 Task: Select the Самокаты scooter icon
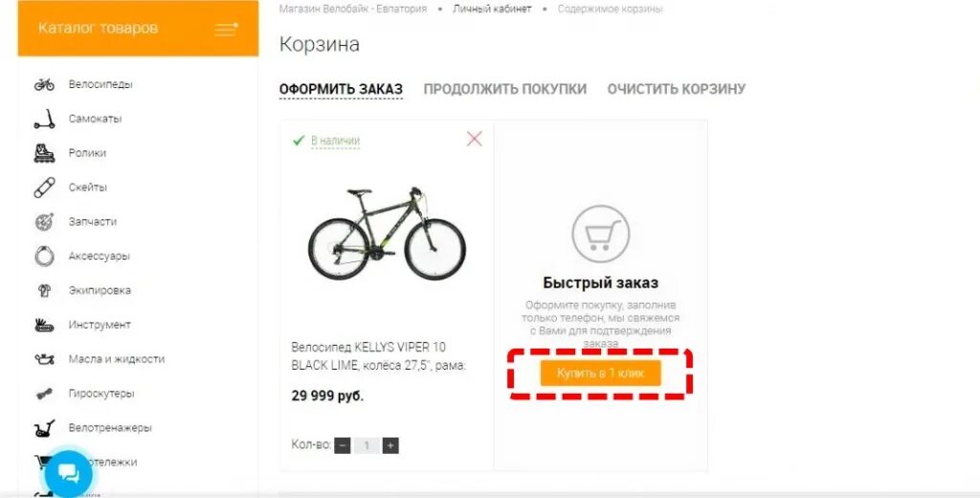(44, 119)
